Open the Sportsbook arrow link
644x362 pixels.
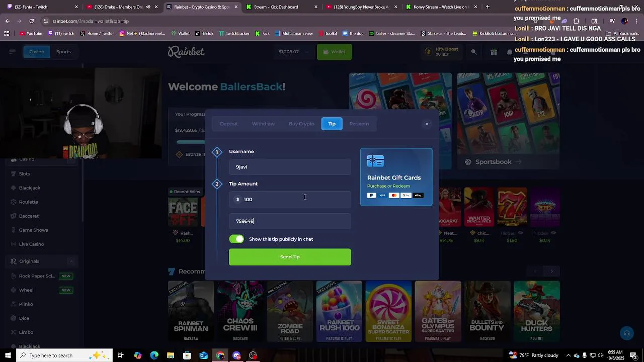pos(518,162)
